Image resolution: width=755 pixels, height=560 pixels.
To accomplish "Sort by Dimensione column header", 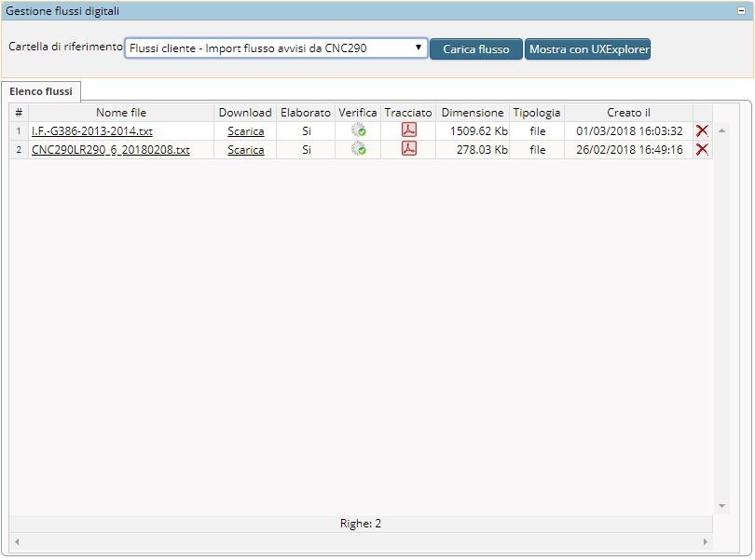I will pos(473,113).
